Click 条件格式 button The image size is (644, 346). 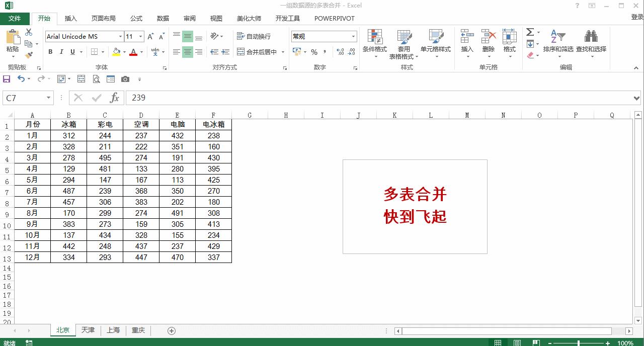(x=375, y=44)
